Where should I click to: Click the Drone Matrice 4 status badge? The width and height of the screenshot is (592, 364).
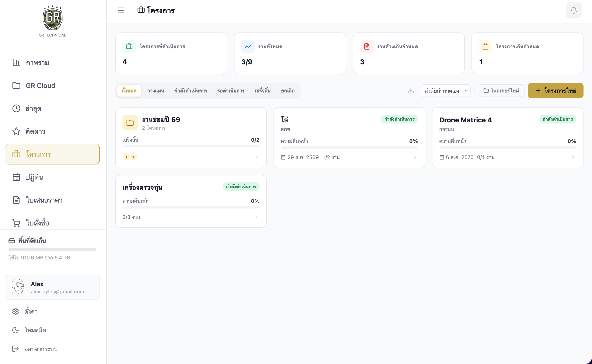(x=558, y=119)
